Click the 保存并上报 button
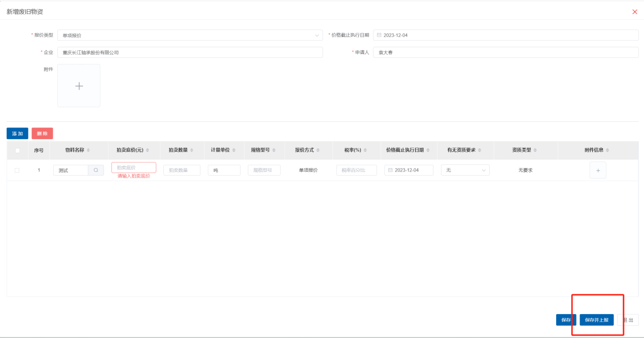Viewport: 644px width, 338px height. point(596,320)
